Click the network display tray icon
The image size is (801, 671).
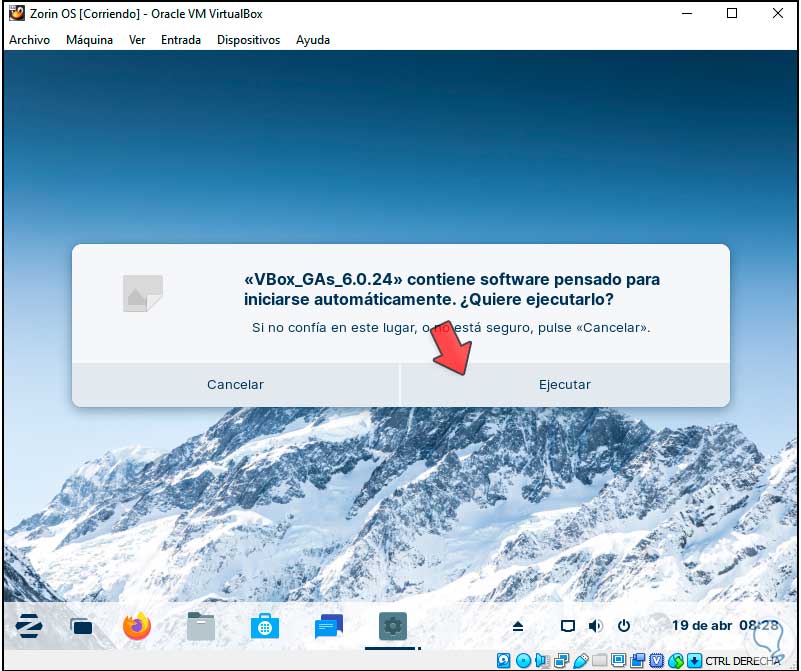(568, 626)
